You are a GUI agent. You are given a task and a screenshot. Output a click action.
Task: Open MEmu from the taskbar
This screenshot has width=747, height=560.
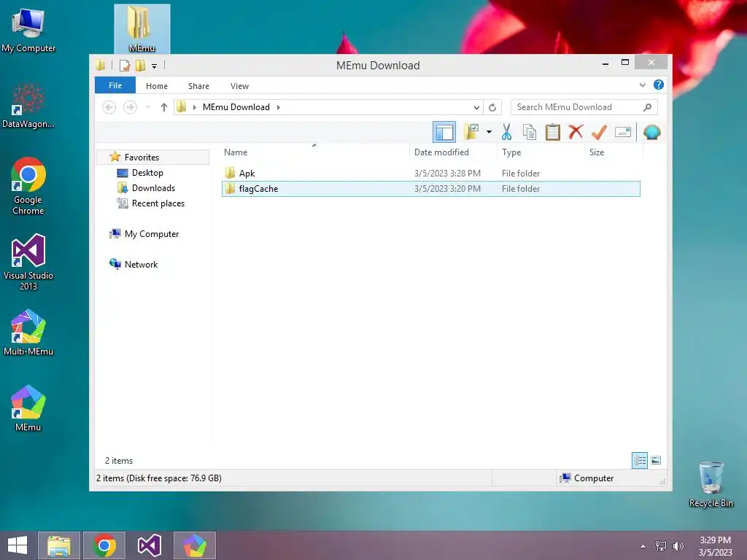(x=195, y=545)
